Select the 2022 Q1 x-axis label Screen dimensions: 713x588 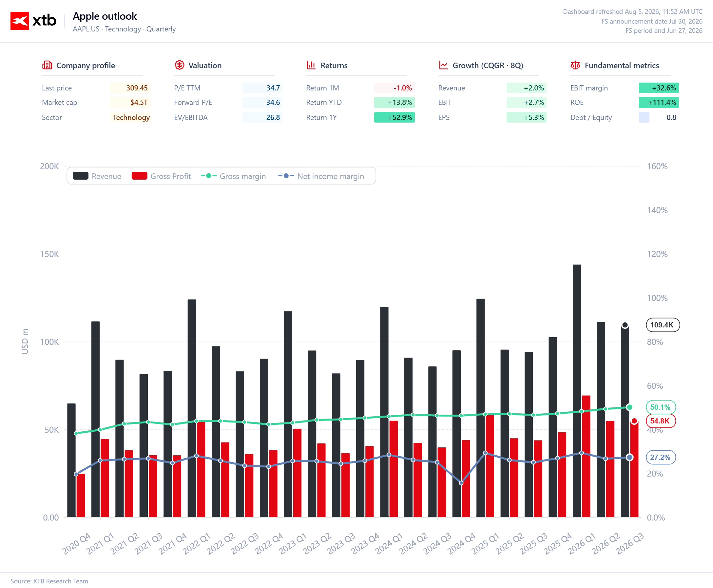tap(197, 543)
